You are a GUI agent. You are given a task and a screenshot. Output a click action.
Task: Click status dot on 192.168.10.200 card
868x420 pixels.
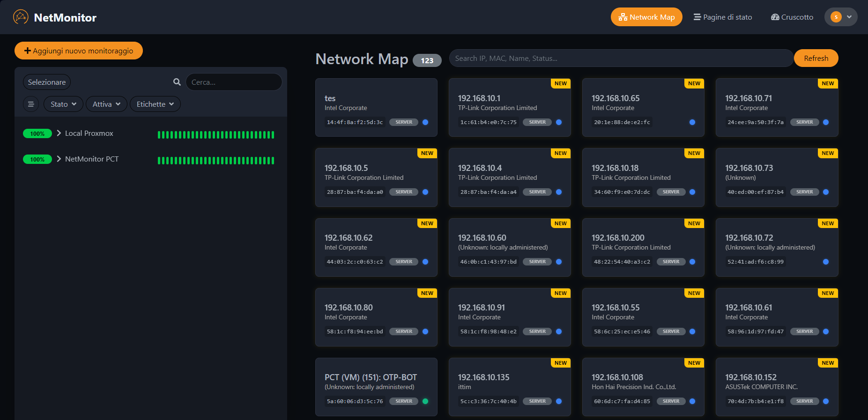click(692, 262)
